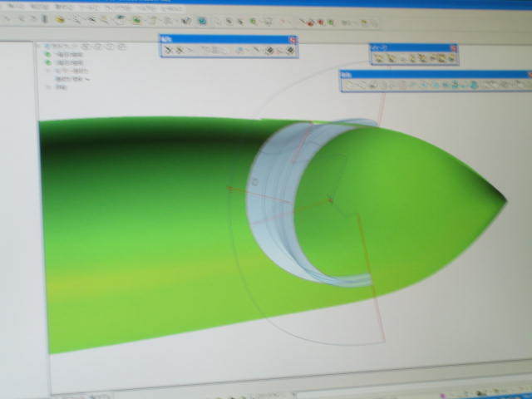Expand the third child node in the tree
The width and height of the screenshot is (532, 399).
tap(47, 72)
